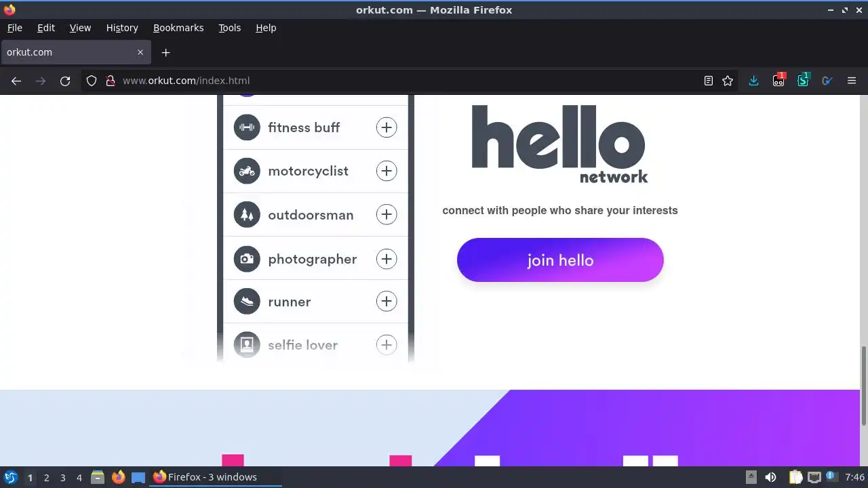This screenshot has height=488, width=868.
Task: Click the motorcyclist label text
Action: click(308, 171)
